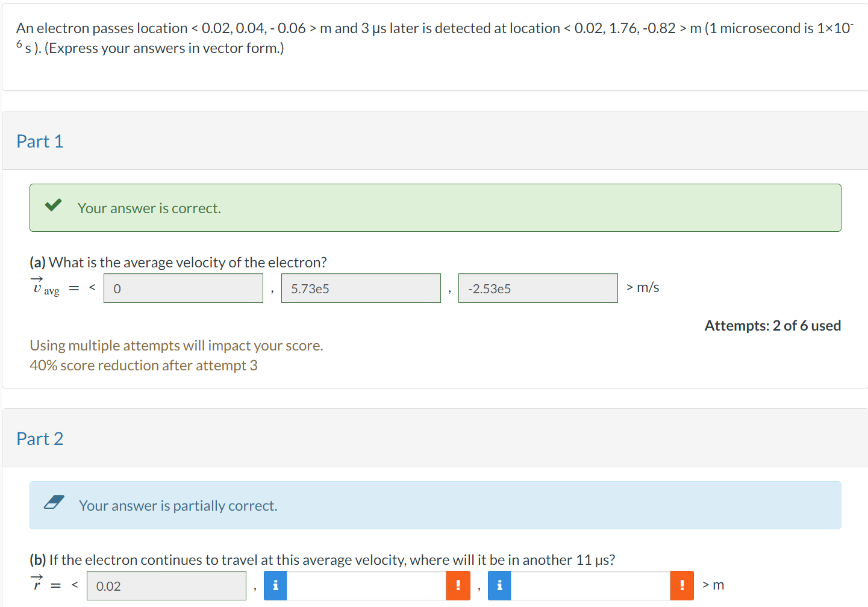Click the position x field containing 0.02
The image size is (868, 607).
pos(166,586)
